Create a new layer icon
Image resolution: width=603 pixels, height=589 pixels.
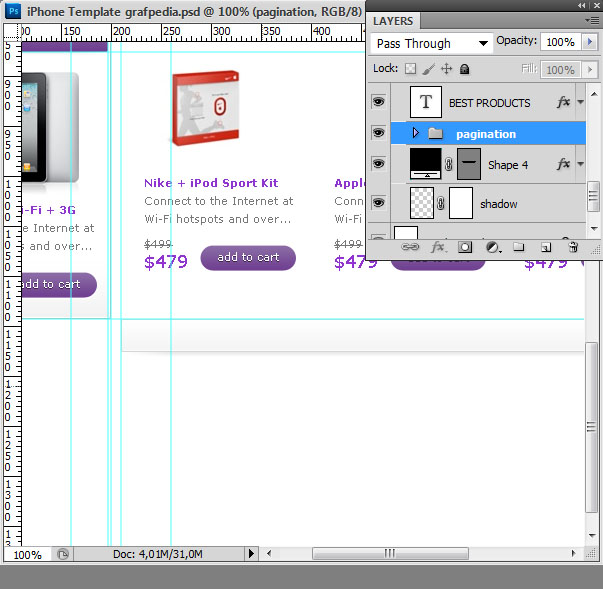546,247
